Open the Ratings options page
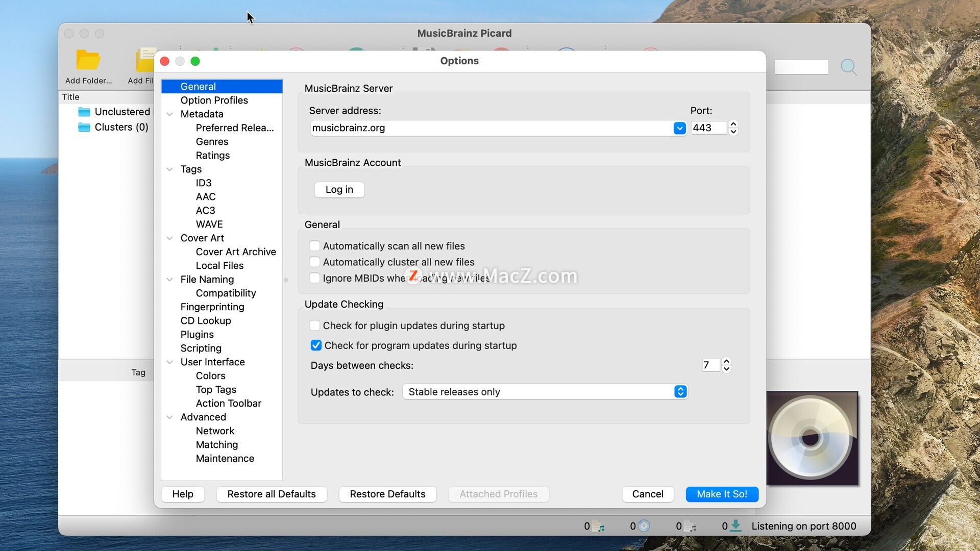The height and width of the screenshot is (551, 980). tap(213, 156)
